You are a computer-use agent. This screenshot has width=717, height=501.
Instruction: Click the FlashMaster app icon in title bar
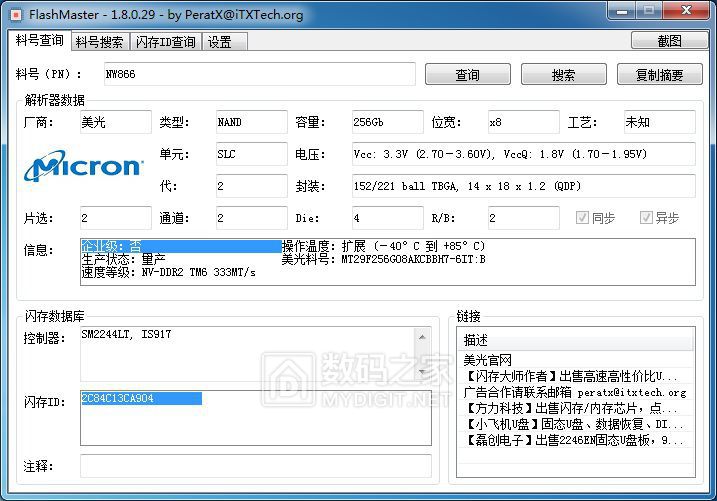(x=16, y=15)
